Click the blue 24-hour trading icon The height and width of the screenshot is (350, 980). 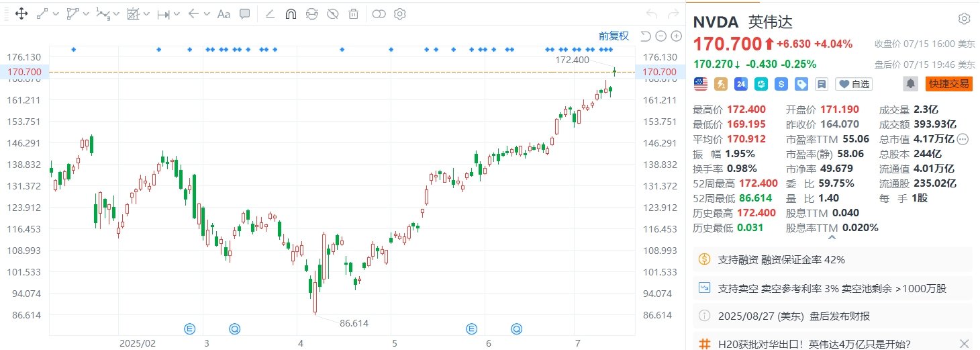point(741,84)
